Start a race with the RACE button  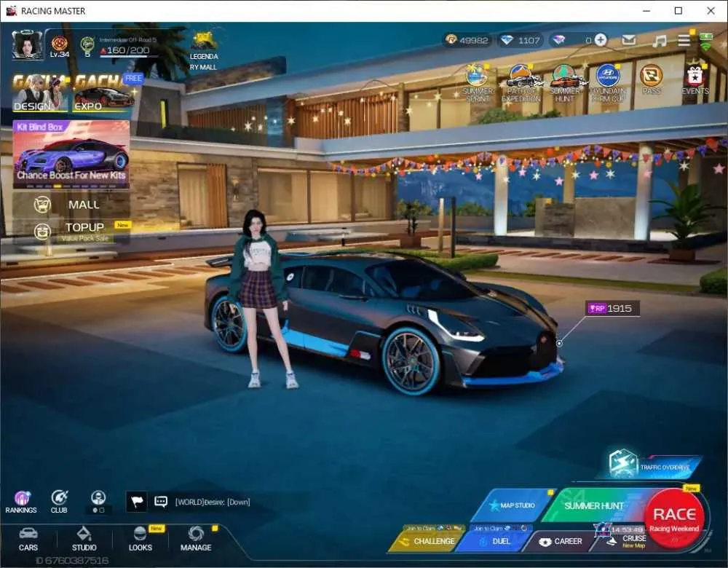click(674, 518)
